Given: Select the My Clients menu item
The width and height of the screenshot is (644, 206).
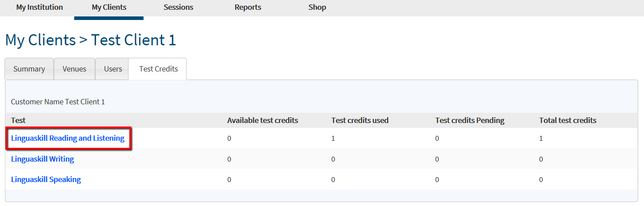Looking at the screenshot, I should (x=109, y=8).
